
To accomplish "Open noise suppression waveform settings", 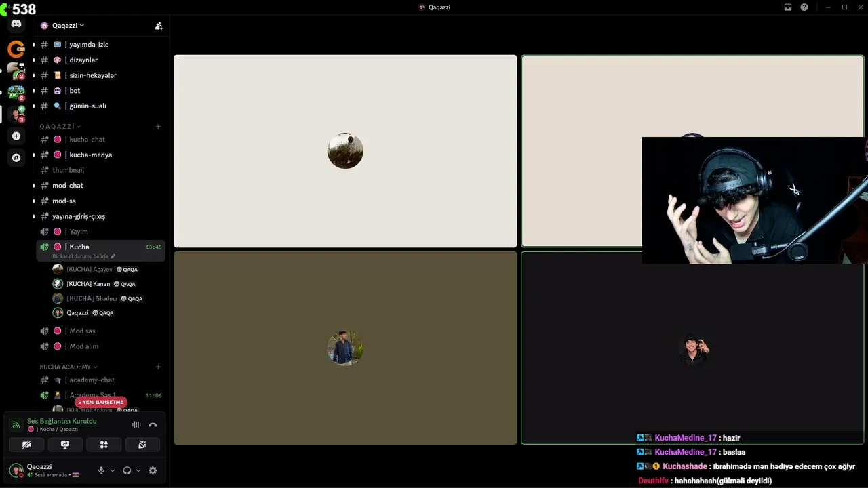I will tap(136, 425).
